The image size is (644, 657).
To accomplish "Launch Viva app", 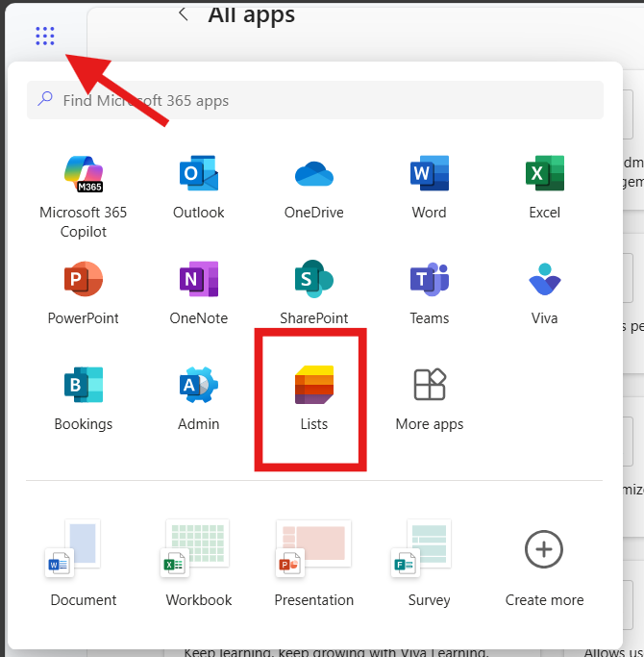I will 544,292.
